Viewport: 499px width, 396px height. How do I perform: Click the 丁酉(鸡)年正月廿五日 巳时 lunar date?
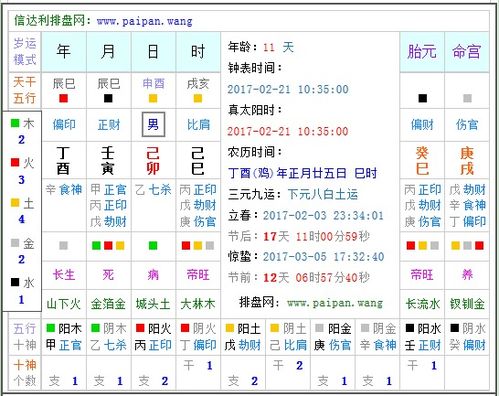pyautogui.click(x=303, y=173)
